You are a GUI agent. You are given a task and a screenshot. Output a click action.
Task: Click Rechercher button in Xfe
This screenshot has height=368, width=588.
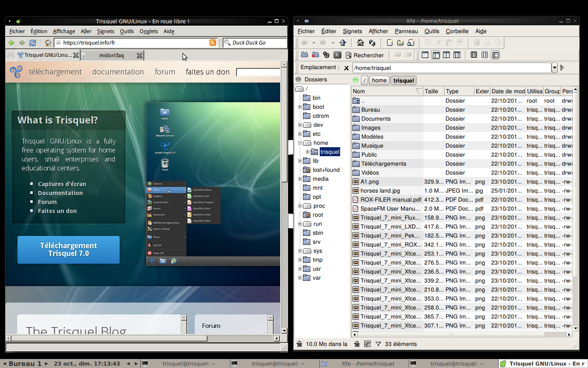point(365,55)
